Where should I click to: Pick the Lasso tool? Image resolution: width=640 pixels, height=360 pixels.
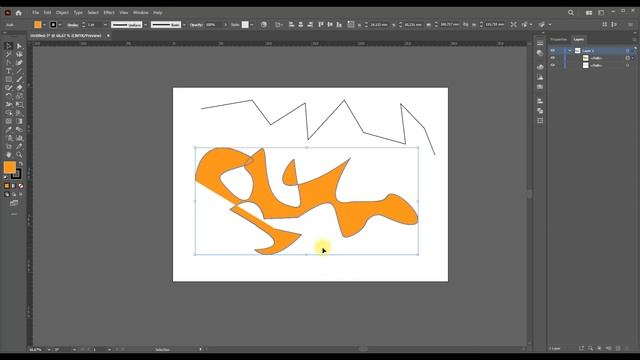click(19, 54)
